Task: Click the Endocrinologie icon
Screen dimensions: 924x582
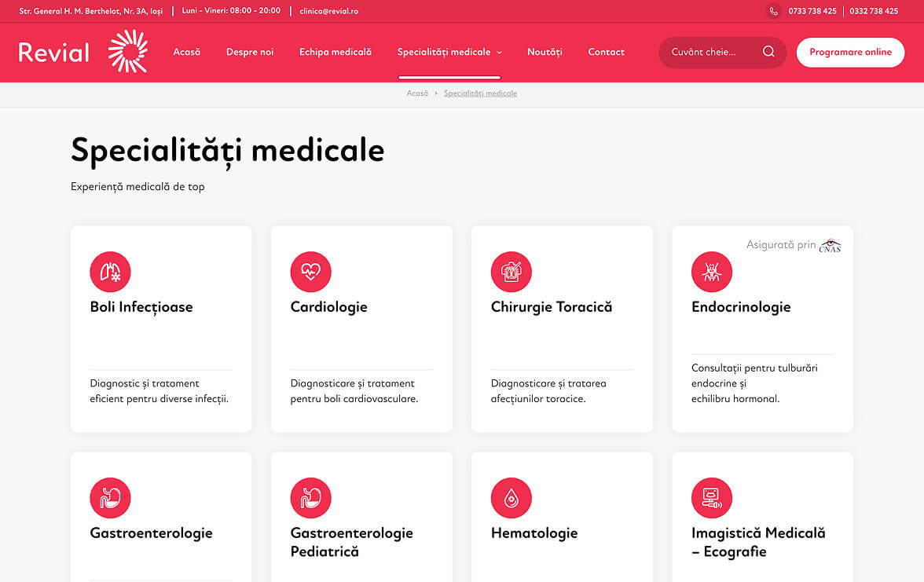Action: pyautogui.click(x=711, y=272)
